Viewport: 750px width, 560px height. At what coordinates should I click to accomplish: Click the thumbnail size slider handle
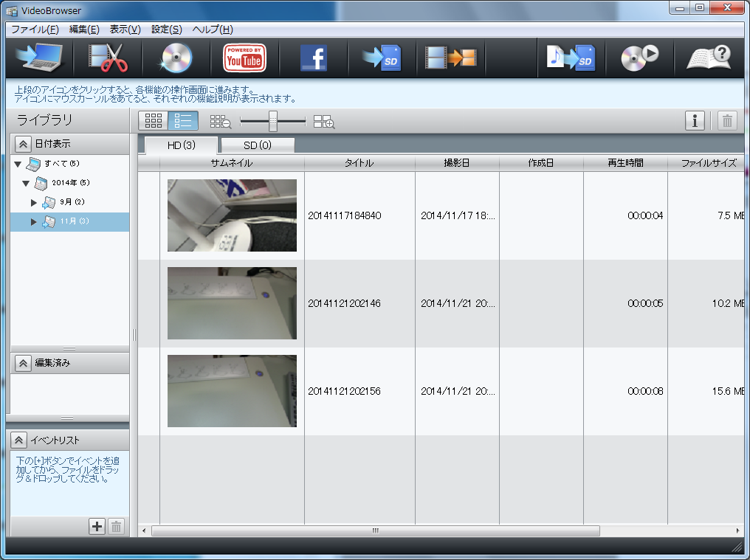pos(272,121)
